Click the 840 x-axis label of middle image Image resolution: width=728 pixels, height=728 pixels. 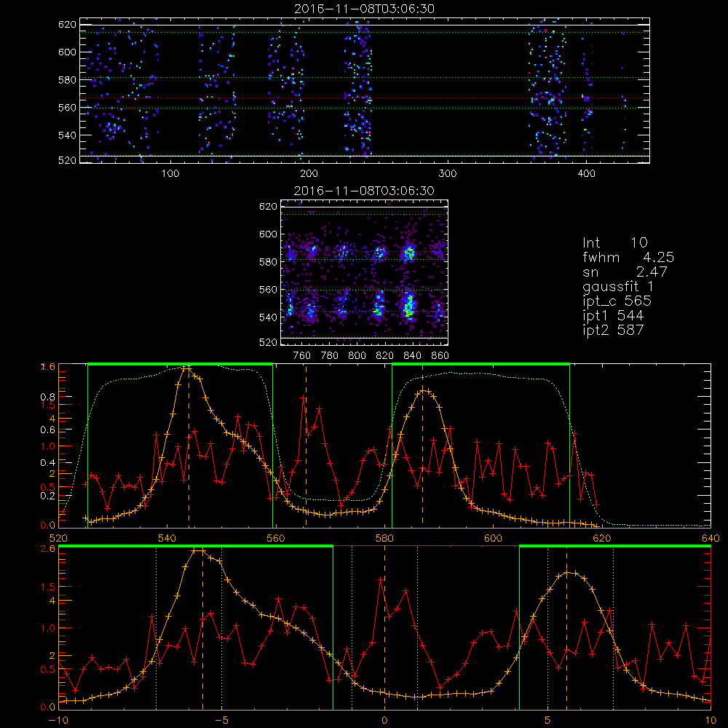[x=412, y=356]
